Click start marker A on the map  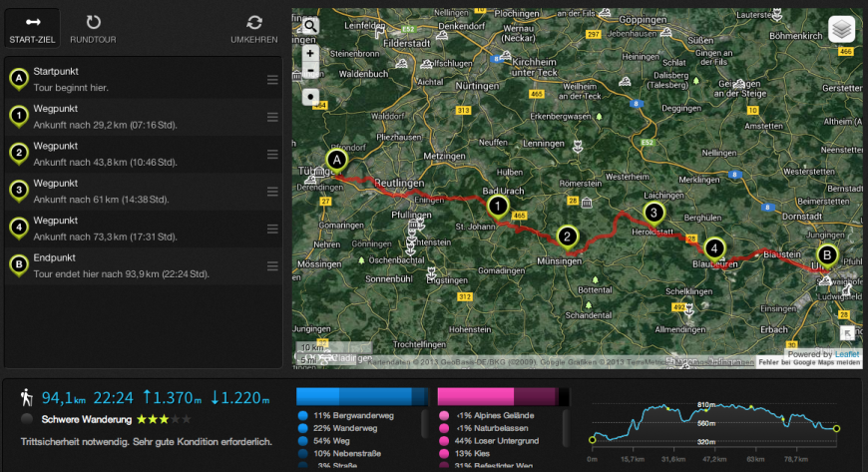tap(336, 162)
